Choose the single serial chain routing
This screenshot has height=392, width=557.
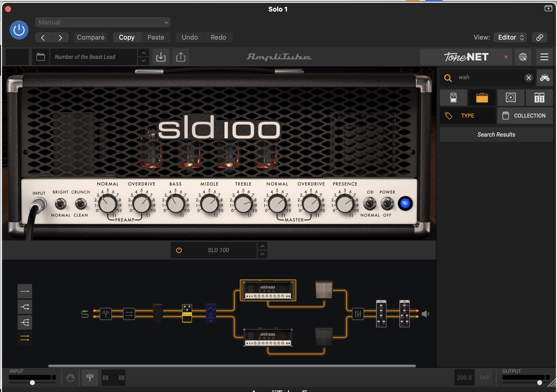coord(25,291)
